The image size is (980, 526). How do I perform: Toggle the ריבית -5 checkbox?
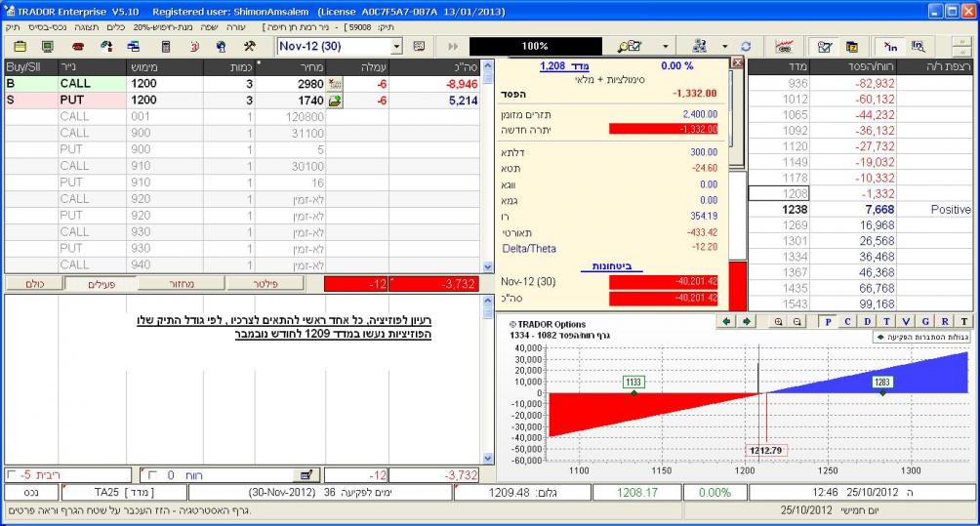11,475
